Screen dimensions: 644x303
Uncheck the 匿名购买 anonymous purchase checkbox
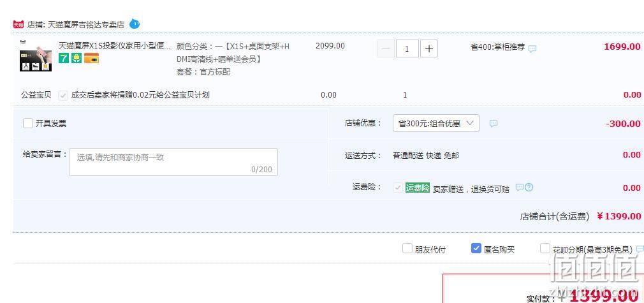(476, 248)
